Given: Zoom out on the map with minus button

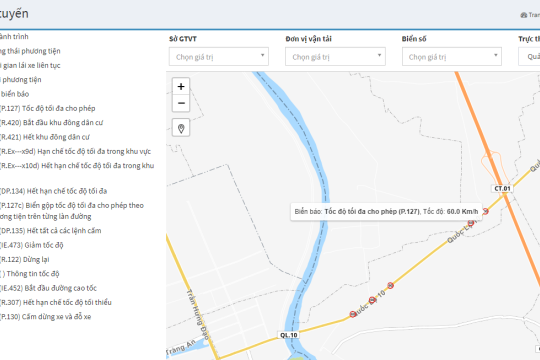Looking at the screenshot, I should tap(181, 103).
